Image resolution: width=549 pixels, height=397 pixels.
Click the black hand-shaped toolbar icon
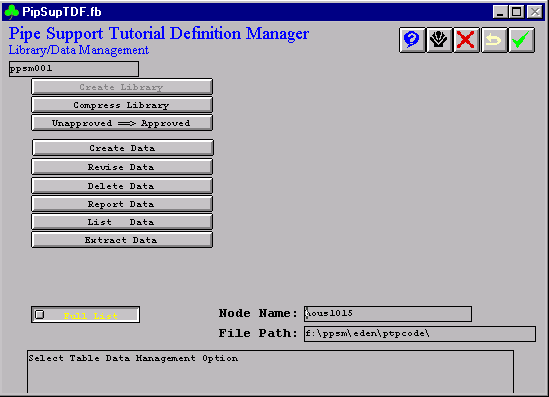tap(439, 40)
